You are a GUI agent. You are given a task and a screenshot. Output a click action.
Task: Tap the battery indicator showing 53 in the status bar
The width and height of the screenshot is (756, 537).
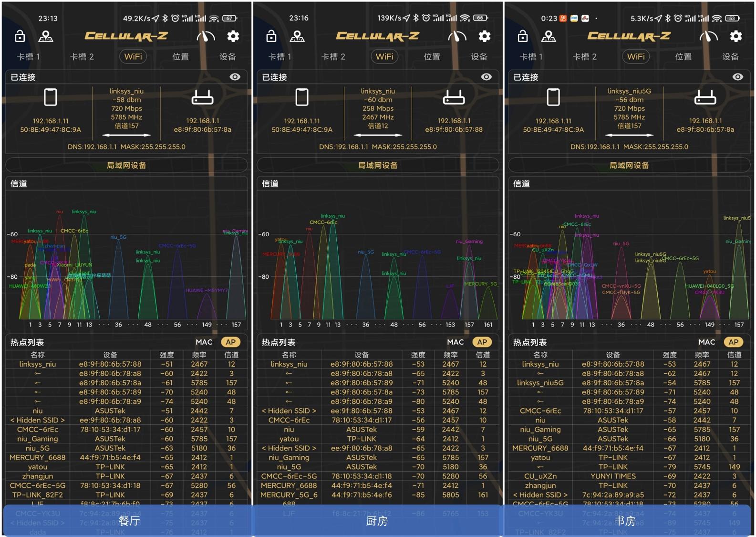click(732, 18)
